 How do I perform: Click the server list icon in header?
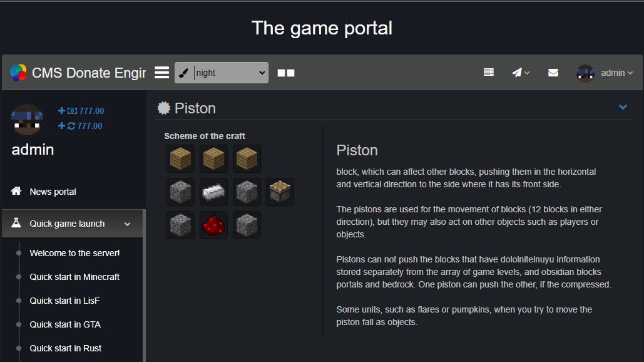point(489,73)
